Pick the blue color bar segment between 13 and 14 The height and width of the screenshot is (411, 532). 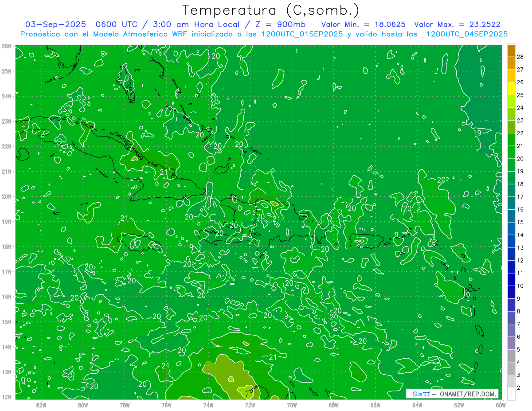511,241
